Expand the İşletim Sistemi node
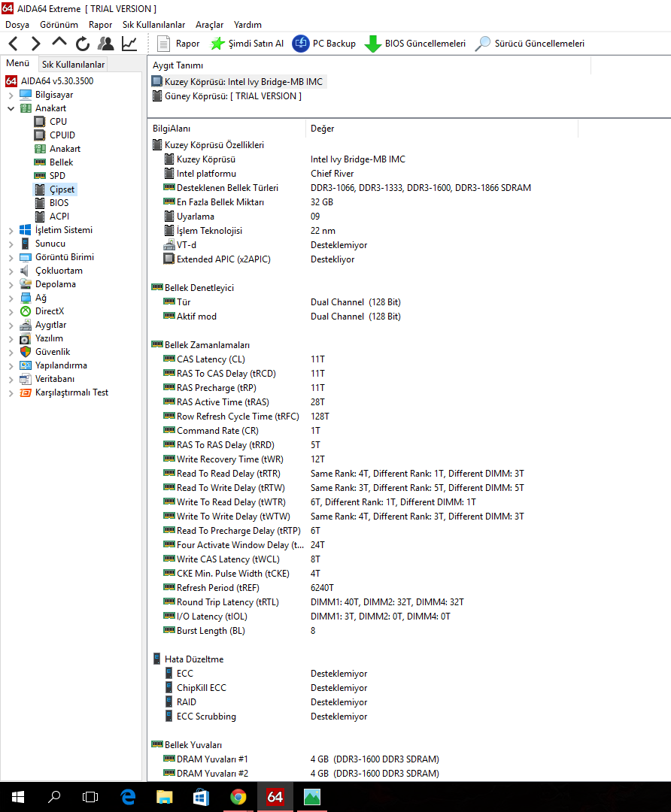This screenshot has width=671, height=812. [11, 230]
